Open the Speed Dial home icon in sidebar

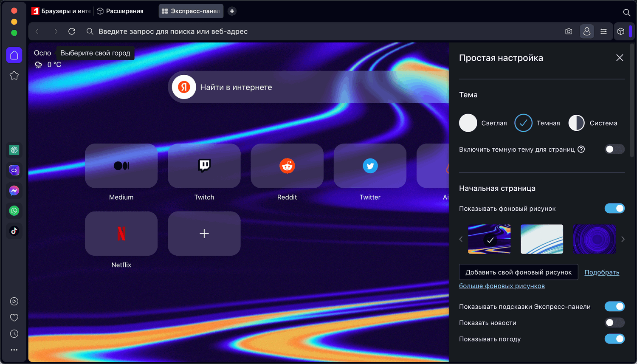click(x=14, y=55)
